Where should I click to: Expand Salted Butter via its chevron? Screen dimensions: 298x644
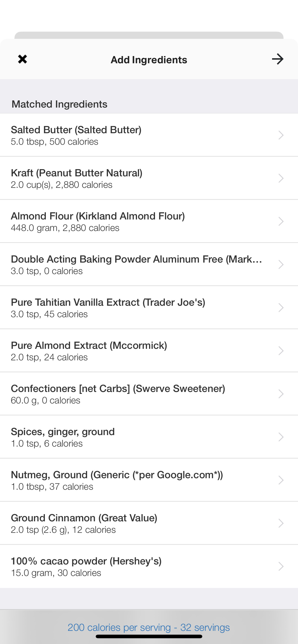click(x=281, y=135)
